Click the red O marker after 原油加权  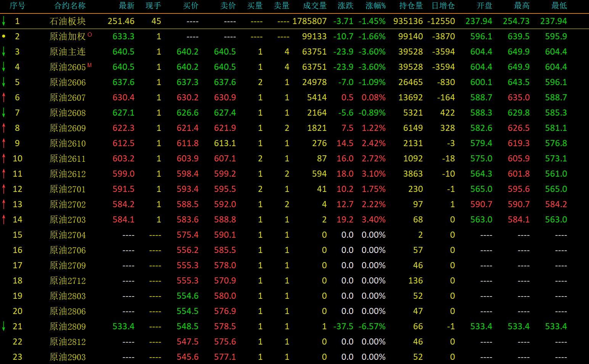[90, 34]
